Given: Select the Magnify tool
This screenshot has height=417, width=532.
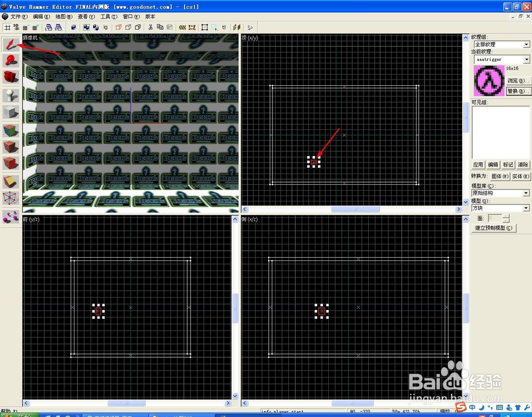Looking at the screenshot, I should pyautogui.click(x=11, y=60).
